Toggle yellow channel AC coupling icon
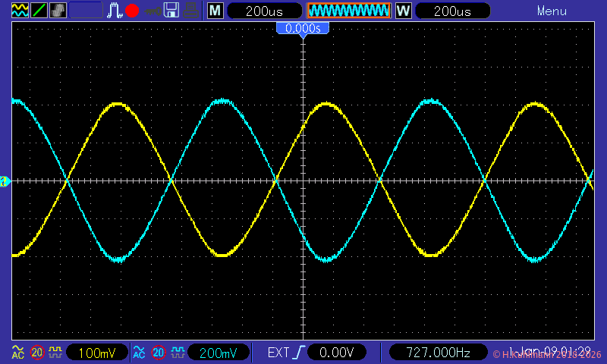607x364 pixels. 18,353
